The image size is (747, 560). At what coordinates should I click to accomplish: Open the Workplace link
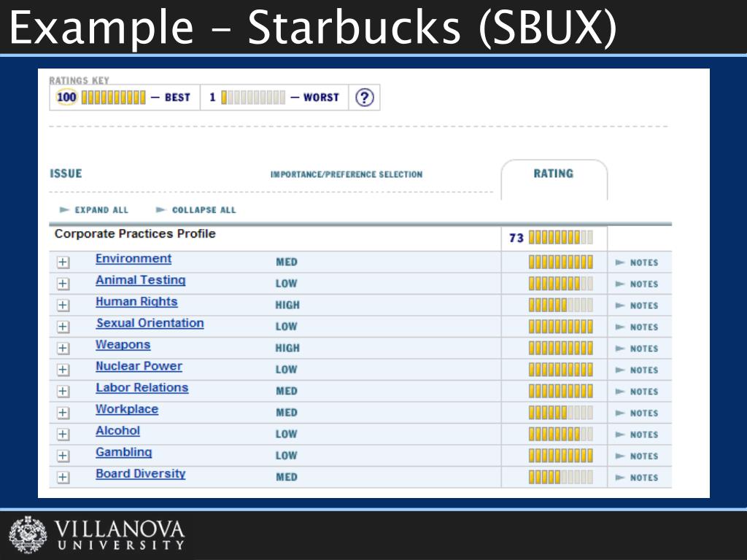coord(127,409)
